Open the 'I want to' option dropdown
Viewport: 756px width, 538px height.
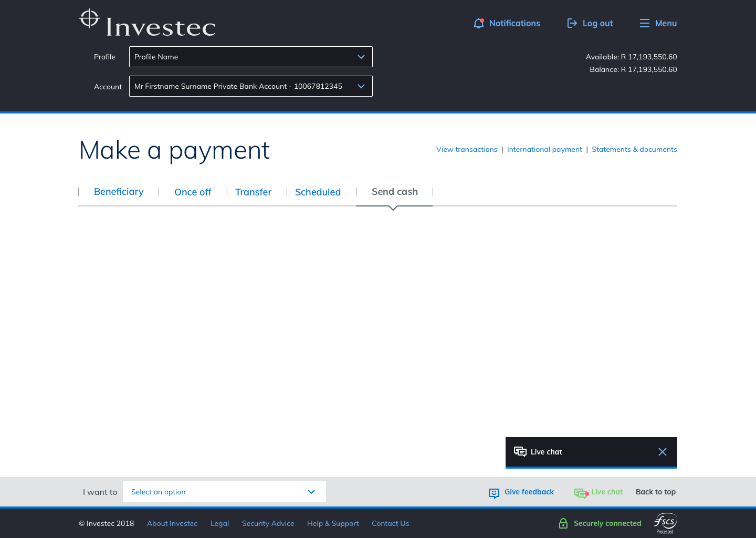tap(224, 492)
